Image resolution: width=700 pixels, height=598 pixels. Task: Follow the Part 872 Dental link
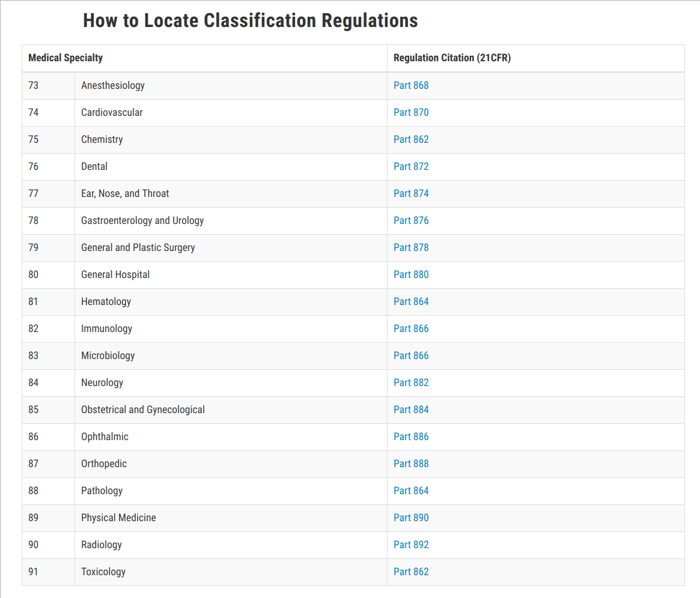tap(411, 166)
